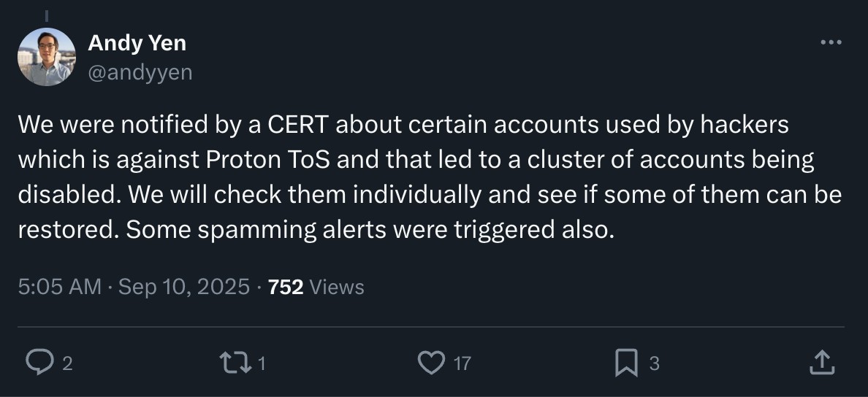868x397 pixels.
Task: Open the share menu via upload arrow icon
Action: tap(821, 362)
